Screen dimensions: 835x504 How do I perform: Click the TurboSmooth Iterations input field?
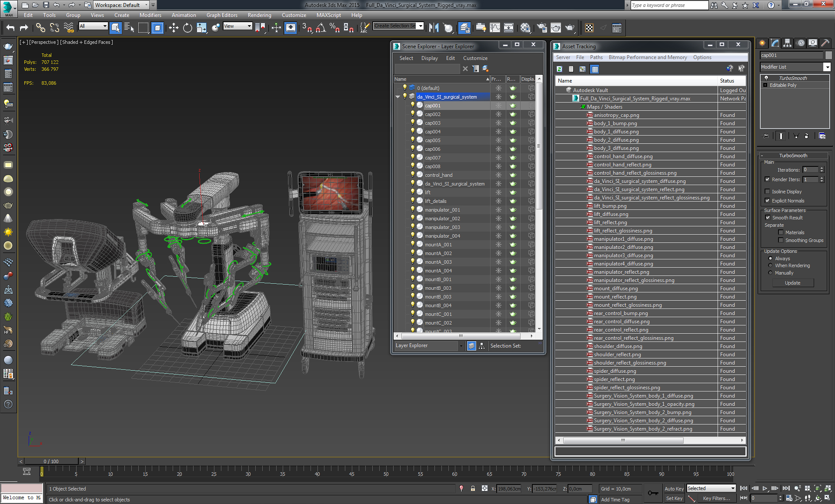(x=810, y=170)
